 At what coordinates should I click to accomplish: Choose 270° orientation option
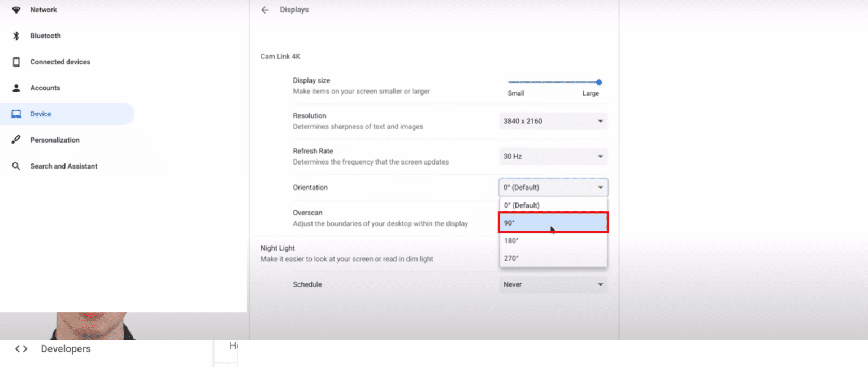tap(553, 258)
